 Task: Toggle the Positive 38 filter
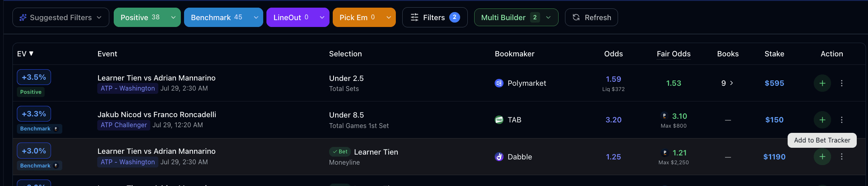[140, 17]
